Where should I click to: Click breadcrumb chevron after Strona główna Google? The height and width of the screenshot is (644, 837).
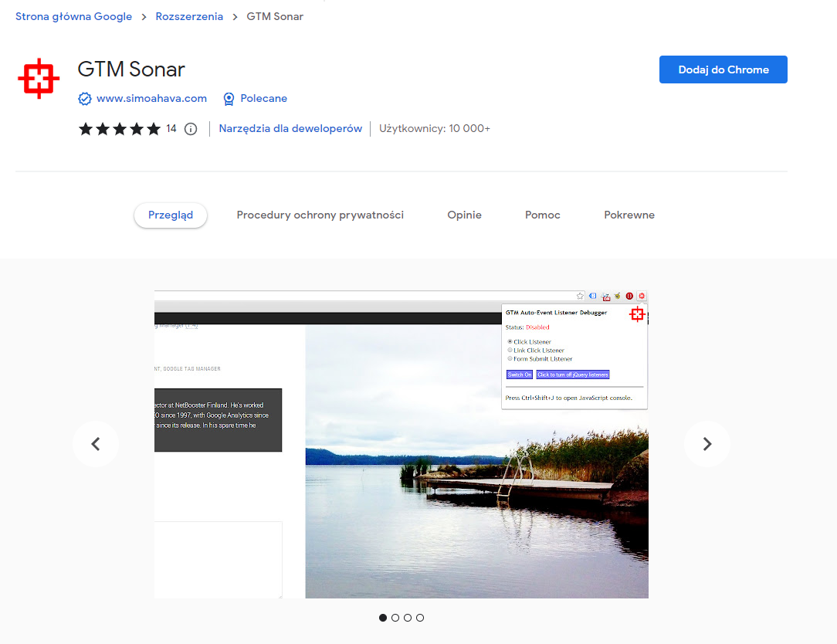coord(144,17)
